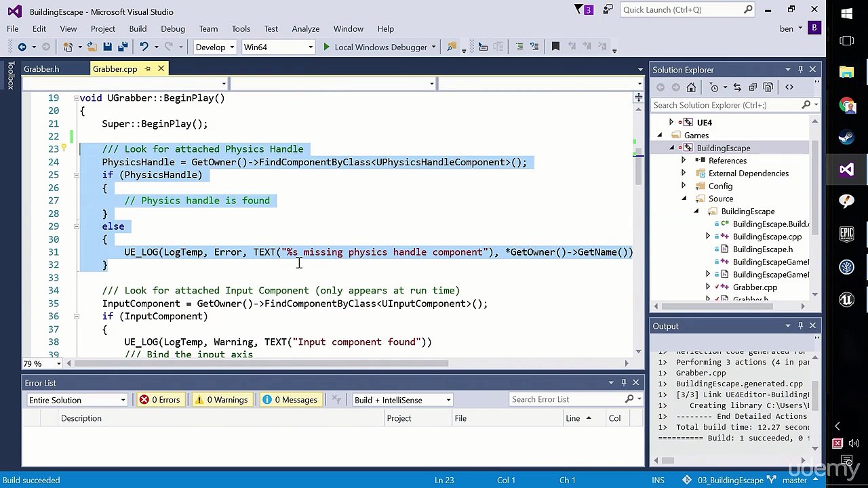Start debugging with the green play icon
This screenshot has height=488, width=868.
coord(326,47)
